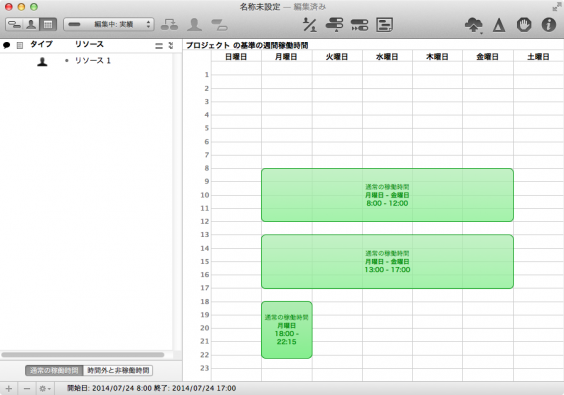The width and height of the screenshot is (564, 395).
Task: Select the Monday 18:00 - 22:15 work block
Action: click(287, 330)
